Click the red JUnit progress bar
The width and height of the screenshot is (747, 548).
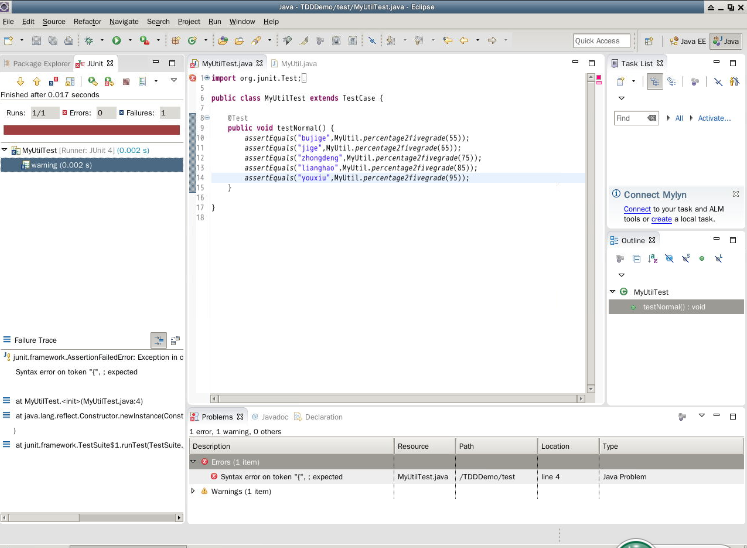click(91, 130)
